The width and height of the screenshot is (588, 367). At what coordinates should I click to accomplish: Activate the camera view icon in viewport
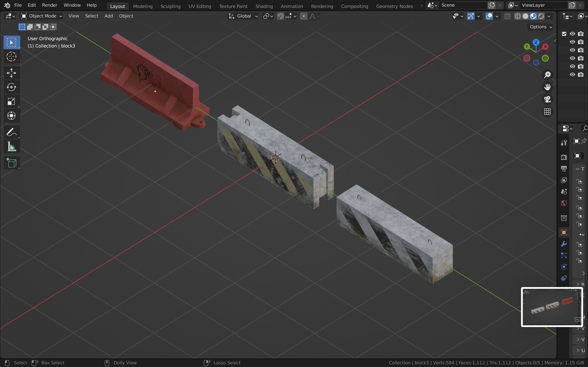pyautogui.click(x=547, y=99)
